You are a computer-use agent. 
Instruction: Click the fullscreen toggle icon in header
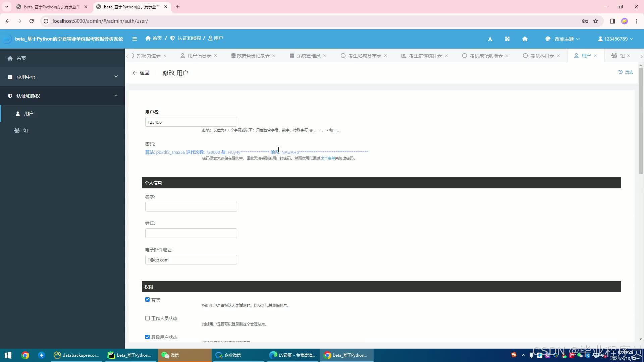[x=507, y=39]
